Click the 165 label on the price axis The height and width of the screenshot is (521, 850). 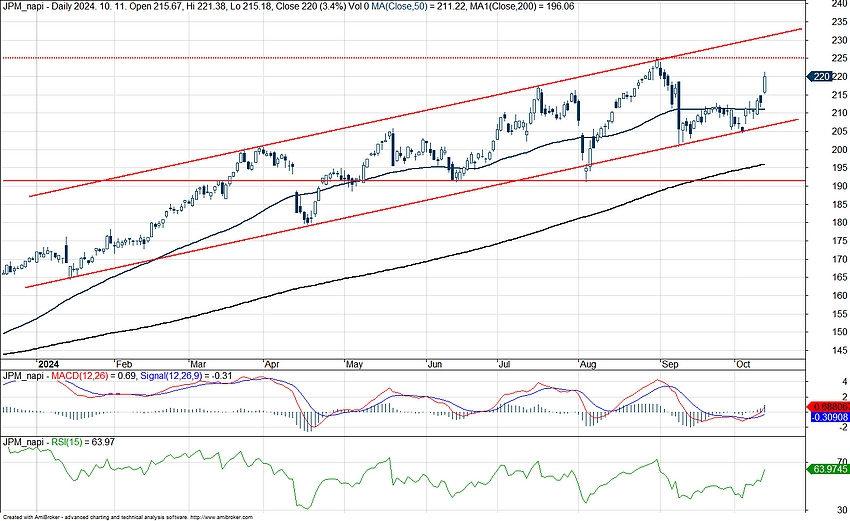click(840, 278)
